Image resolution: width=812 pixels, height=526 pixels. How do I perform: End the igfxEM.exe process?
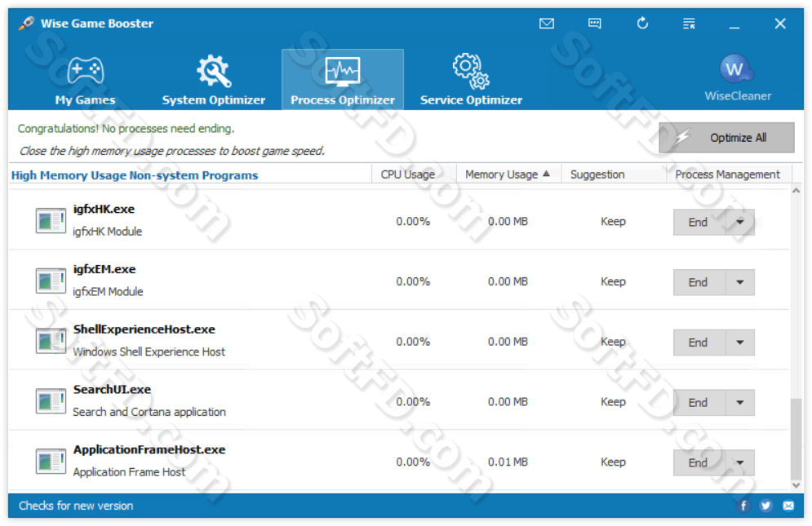[x=699, y=282]
